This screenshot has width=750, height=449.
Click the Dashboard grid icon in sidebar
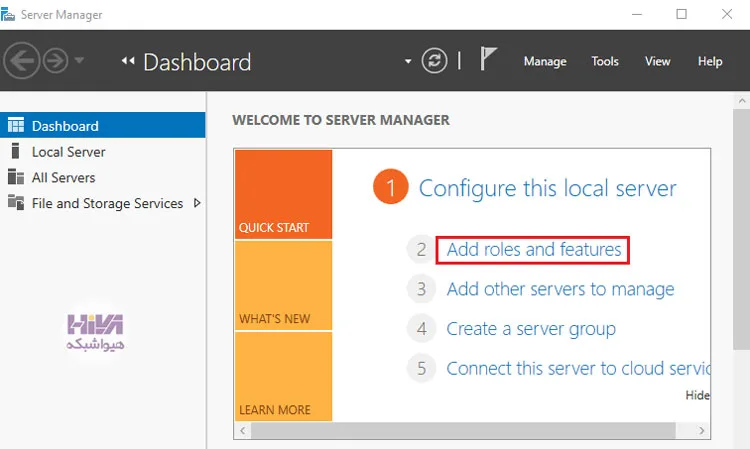tap(16, 125)
